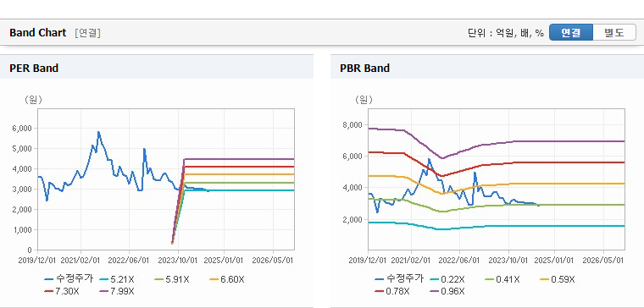
Task: Click the (원) unit label on PER Band
Action: click(33, 100)
